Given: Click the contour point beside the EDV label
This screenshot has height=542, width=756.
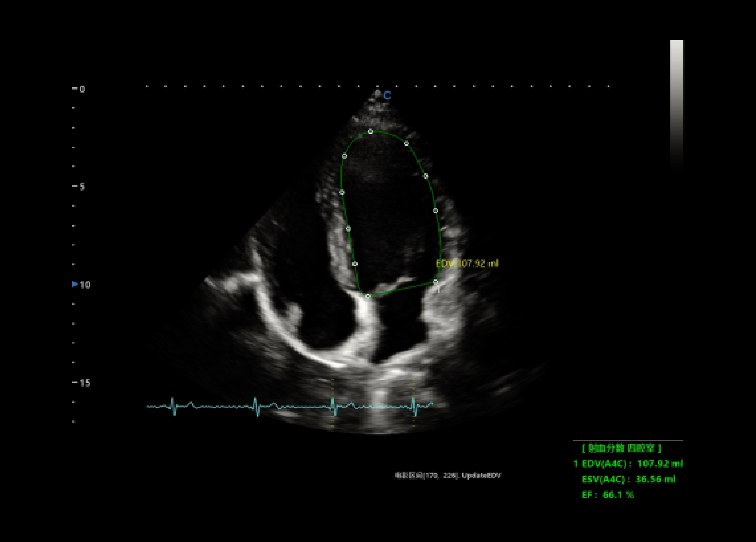Looking at the screenshot, I should coord(436,282).
